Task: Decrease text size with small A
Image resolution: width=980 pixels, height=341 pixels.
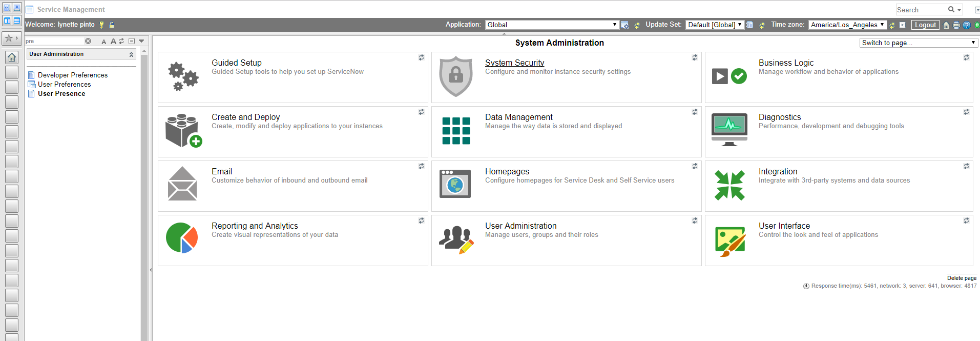Action: click(x=104, y=42)
